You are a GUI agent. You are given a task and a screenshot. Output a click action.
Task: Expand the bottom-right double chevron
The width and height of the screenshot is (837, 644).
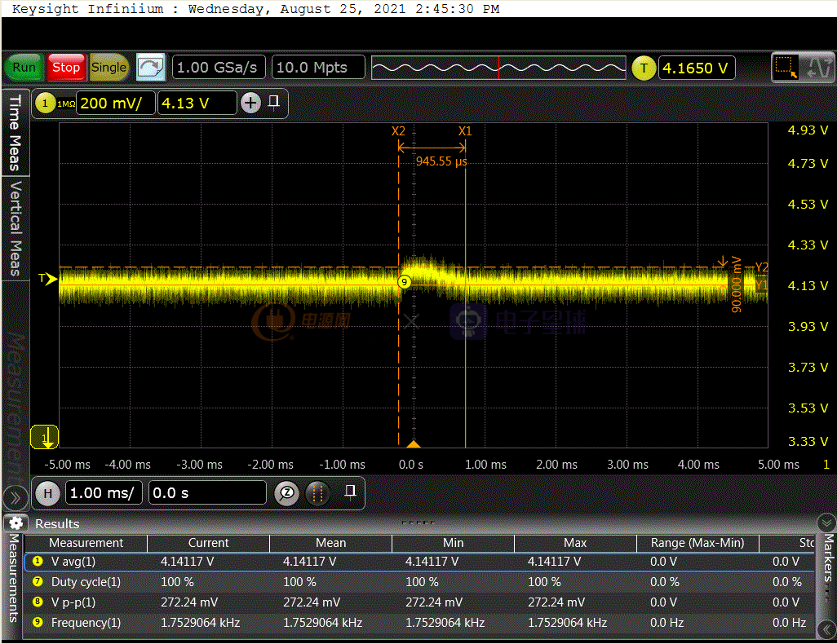click(x=826, y=629)
